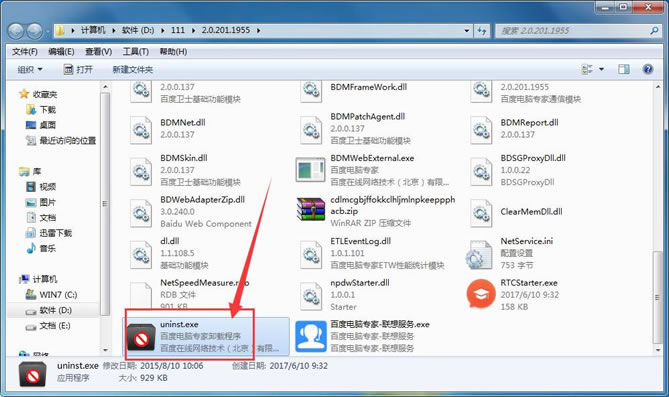Select the BDMSkin.dll file icon

click(x=141, y=171)
